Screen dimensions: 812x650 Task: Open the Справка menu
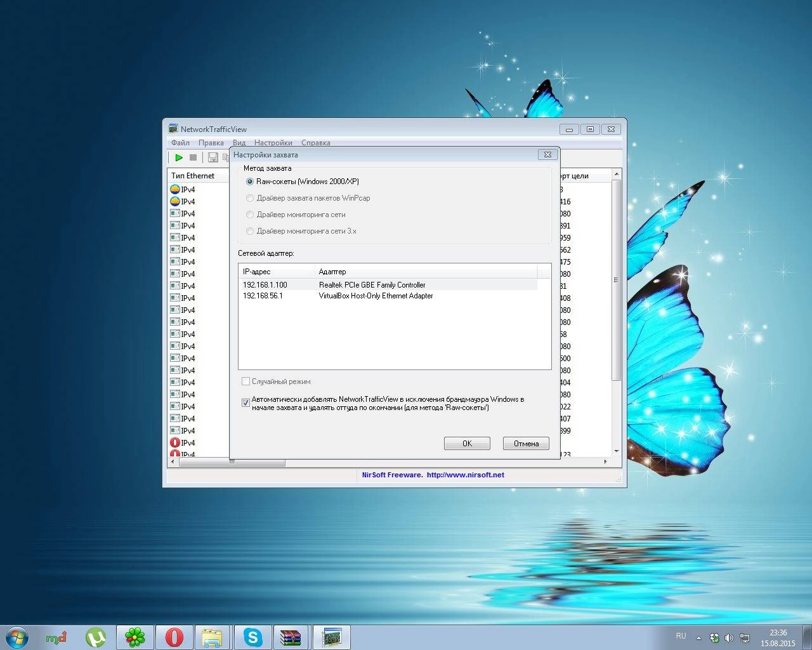pyautogui.click(x=316, y=143)
